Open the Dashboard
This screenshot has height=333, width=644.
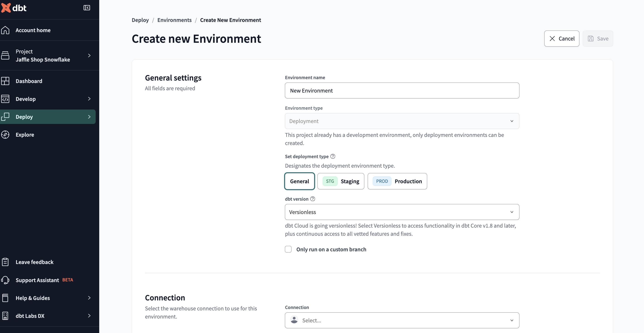click(x=29, y=81)
